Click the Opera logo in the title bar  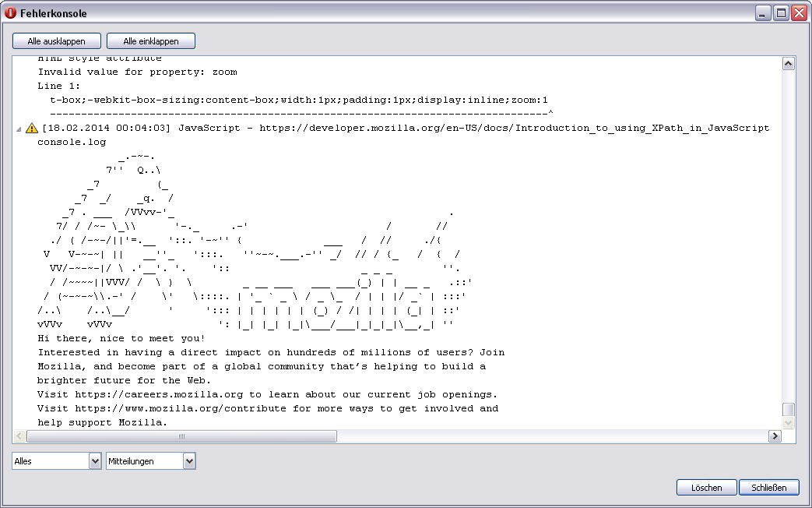click(x=11, y=13)
